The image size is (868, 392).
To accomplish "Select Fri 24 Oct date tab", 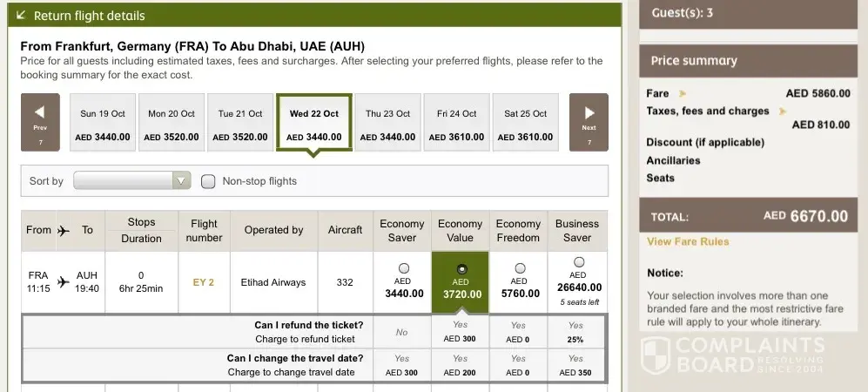I will point(457,123).
